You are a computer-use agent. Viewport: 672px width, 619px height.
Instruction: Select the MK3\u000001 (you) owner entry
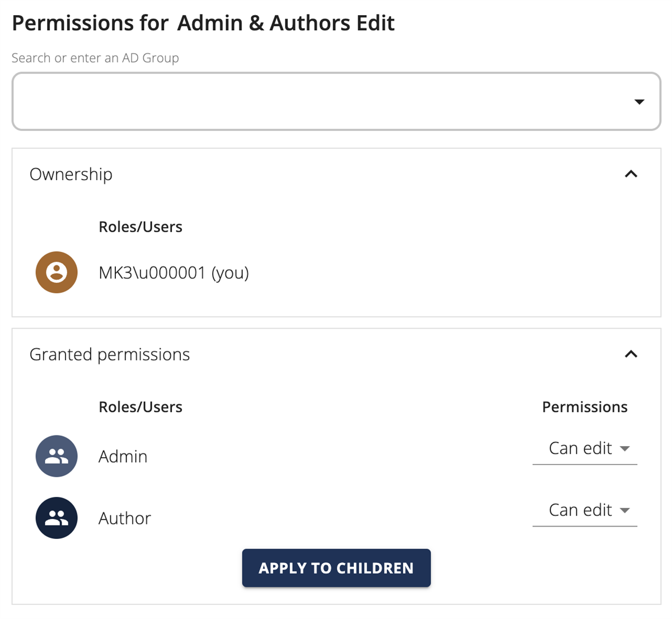click(174, 273)
